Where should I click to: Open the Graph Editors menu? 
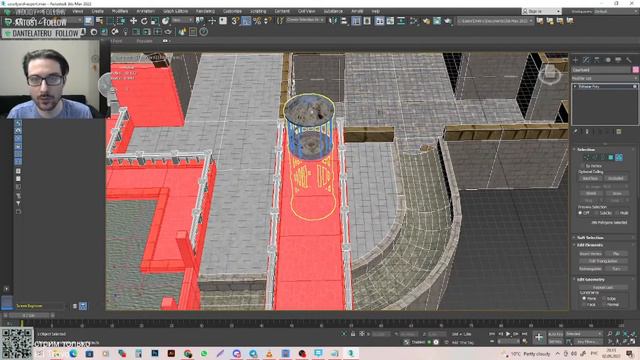176,11
